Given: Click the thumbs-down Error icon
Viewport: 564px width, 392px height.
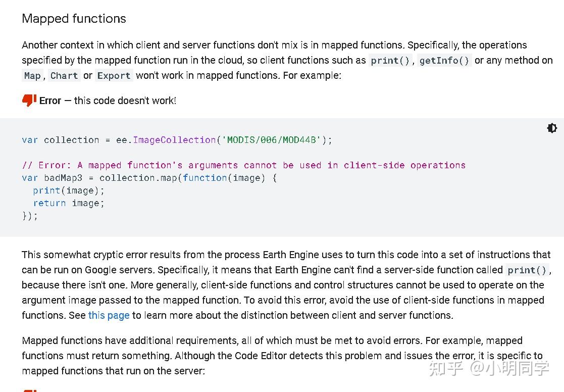Looking at the screenshot, I should point(29,100).
